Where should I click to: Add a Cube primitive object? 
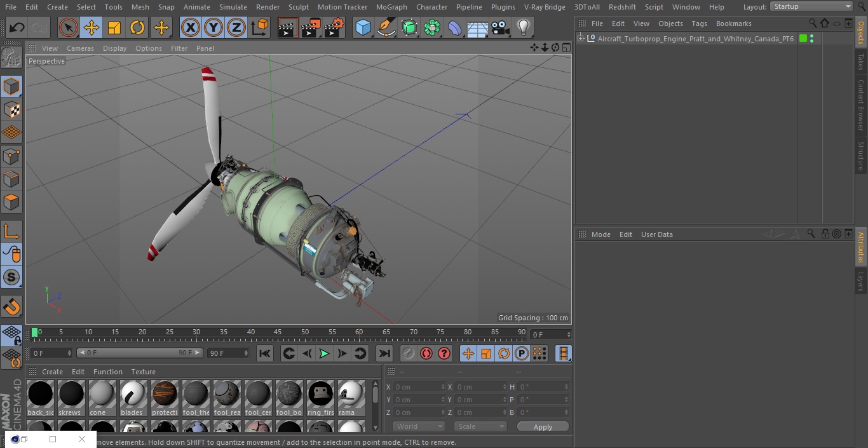point(363,27)
